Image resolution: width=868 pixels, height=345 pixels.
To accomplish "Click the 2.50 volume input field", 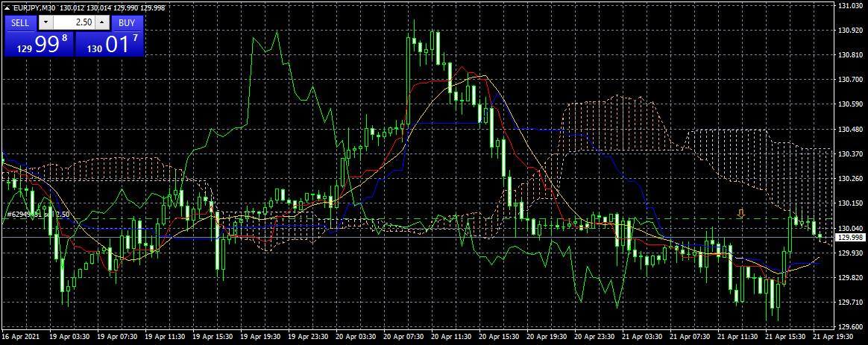I will pyautogui.click(x=74, y=22).
